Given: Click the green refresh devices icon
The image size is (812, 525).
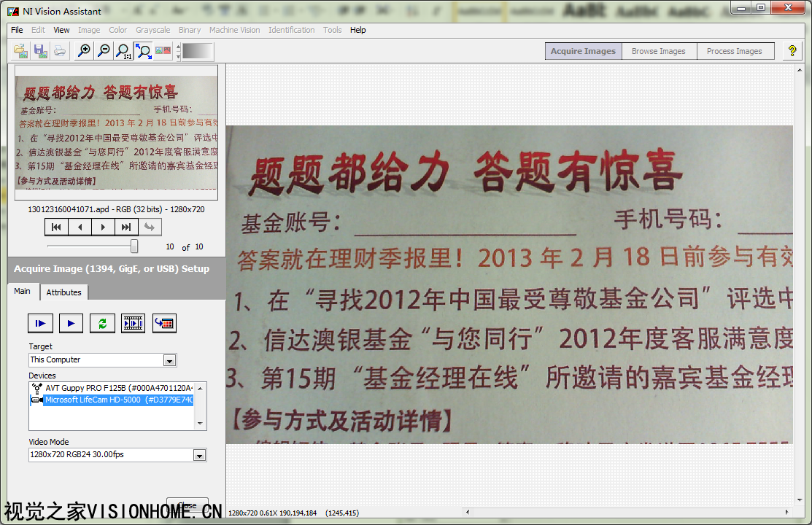Looking at the screenshot, I should click(x=102, y=323).
